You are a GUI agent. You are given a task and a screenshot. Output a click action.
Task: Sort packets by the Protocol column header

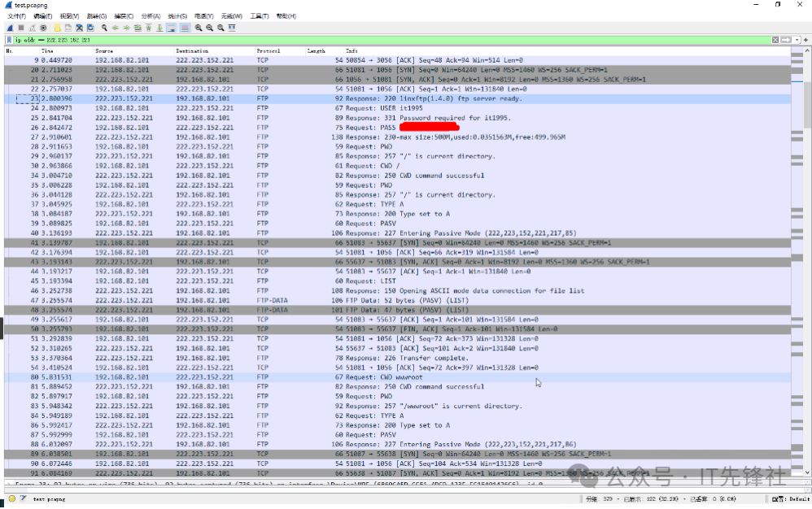pyautogui.click(x=268, y=50)
